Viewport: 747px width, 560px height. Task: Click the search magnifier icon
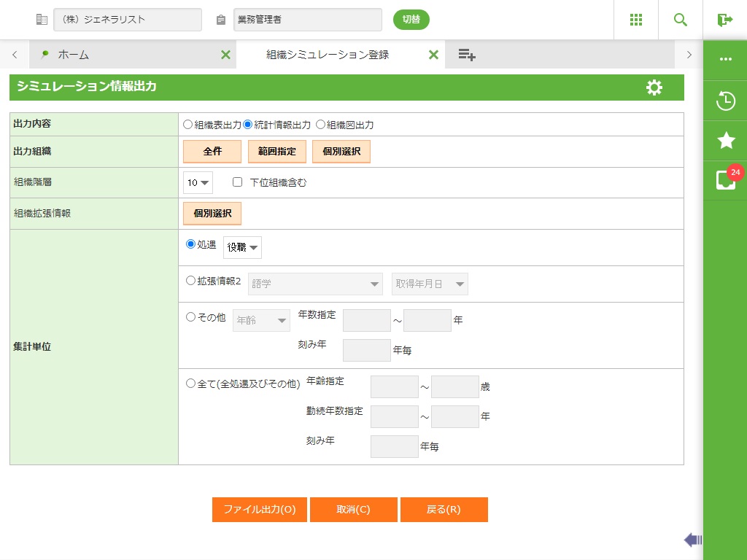point(680,20)
